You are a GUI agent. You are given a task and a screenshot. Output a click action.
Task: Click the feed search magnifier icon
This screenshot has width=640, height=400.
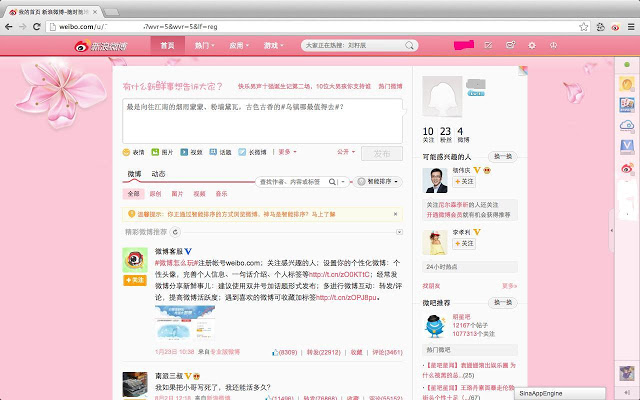point(332,182)
